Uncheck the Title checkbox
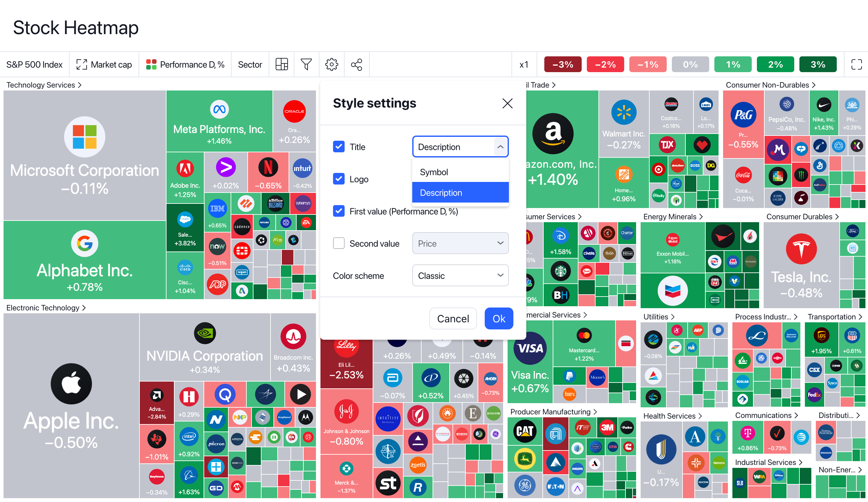The width and height of the screenshot is (868, 502). (x=339, y=147)
